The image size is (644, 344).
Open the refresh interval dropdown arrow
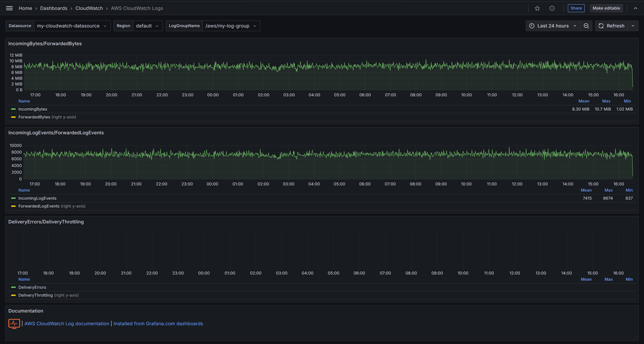(x=633, y=26)
